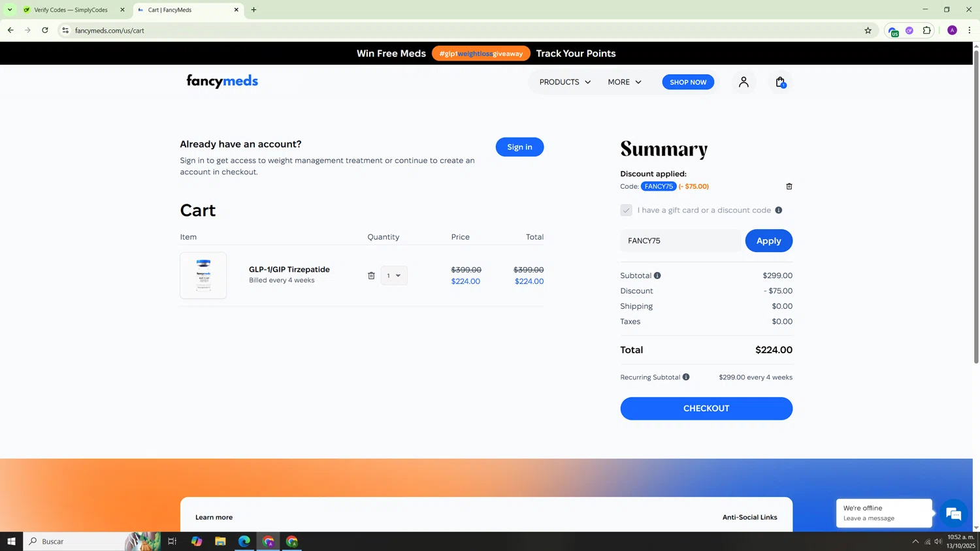Open the tab search dropdown arrow

pyautogui.click(x=10, y=10)
